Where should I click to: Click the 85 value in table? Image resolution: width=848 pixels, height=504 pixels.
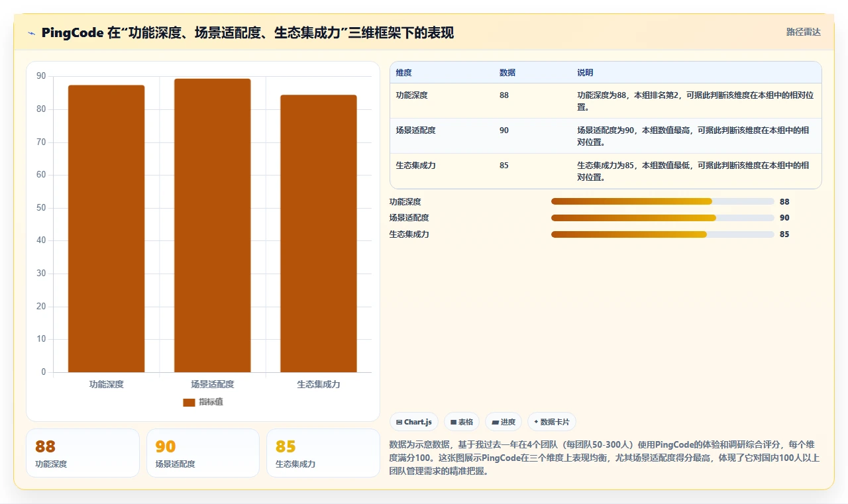coord(504,166)
